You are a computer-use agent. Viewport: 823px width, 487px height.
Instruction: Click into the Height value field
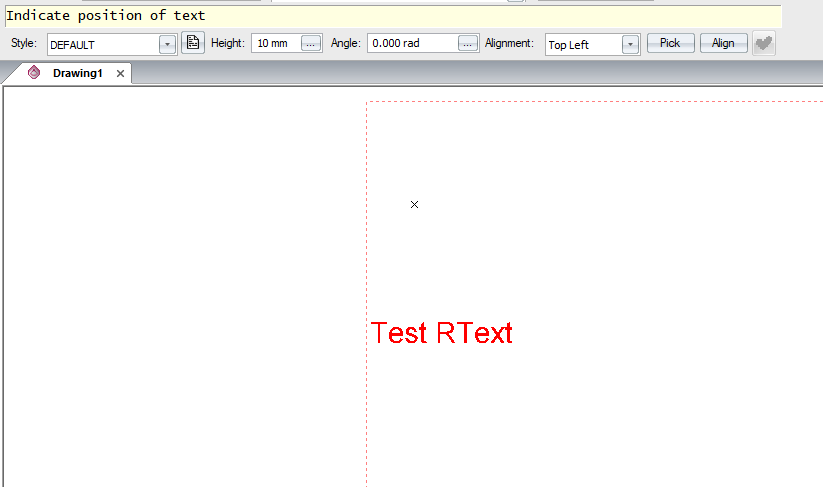click(x=275, y=44)
